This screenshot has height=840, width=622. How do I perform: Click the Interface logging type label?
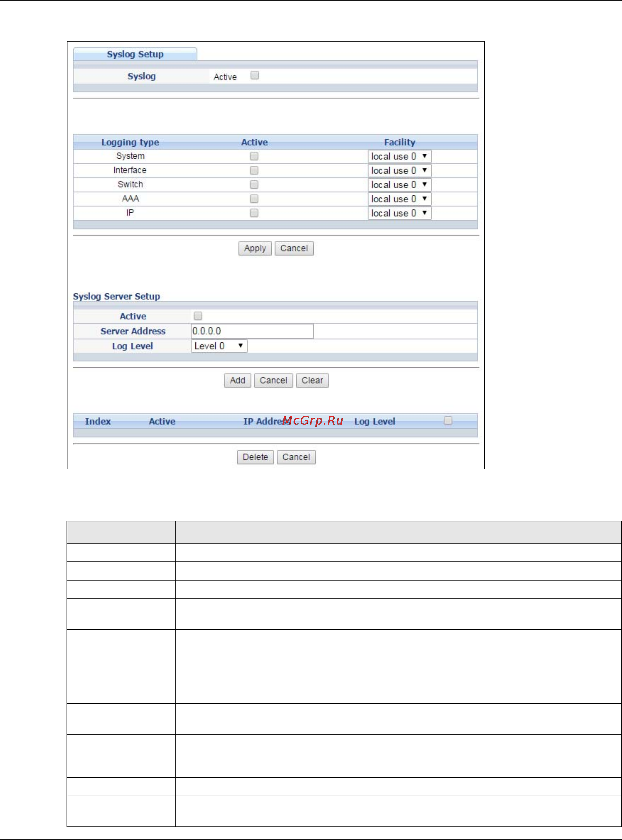point(130,170)
